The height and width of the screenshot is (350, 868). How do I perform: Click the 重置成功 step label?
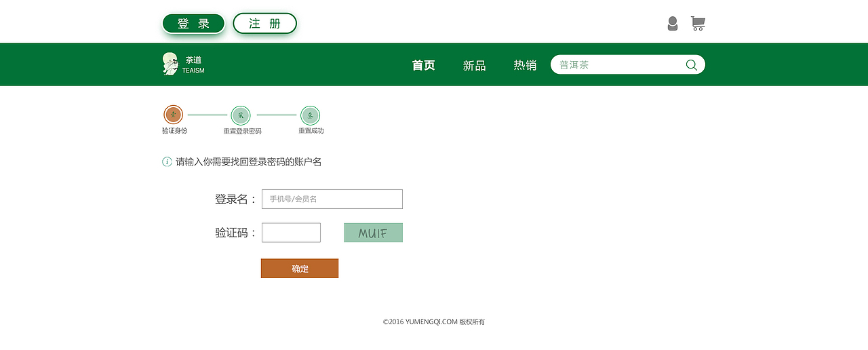(x=311, y=131)
